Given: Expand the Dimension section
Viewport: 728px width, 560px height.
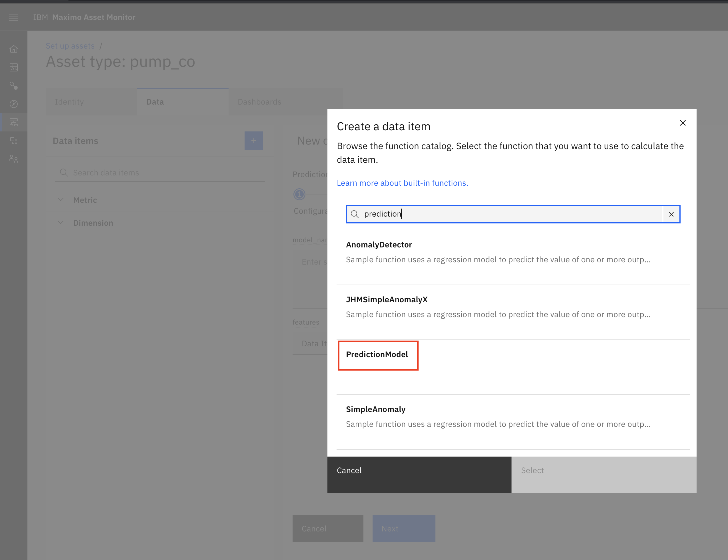Looking at the screenshot, I should point(160,223).
